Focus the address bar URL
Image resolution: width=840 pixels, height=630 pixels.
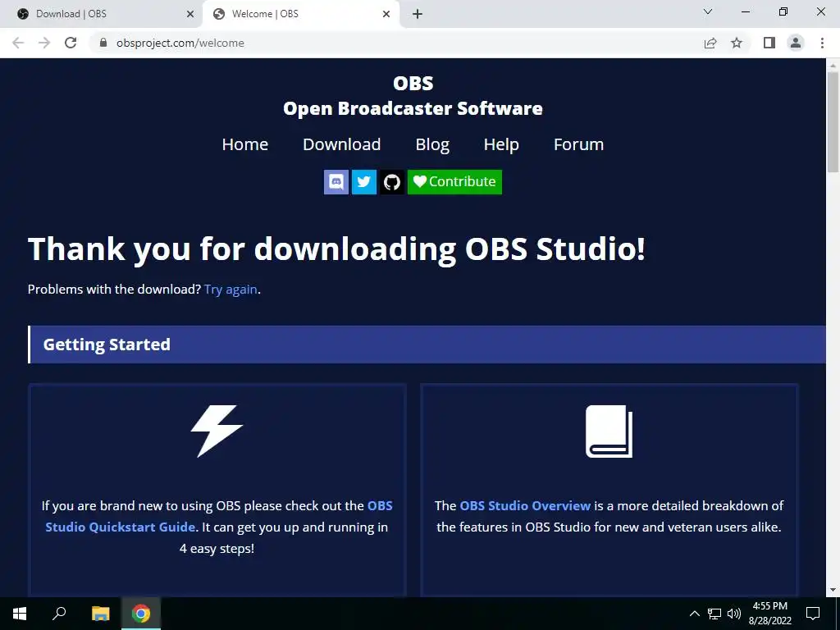point(180,43)
